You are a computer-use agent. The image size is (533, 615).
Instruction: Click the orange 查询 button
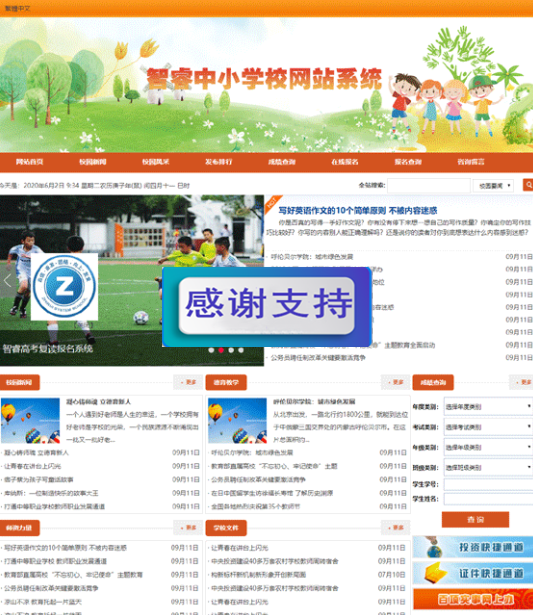pyautogui.click(x=475, y=520)
